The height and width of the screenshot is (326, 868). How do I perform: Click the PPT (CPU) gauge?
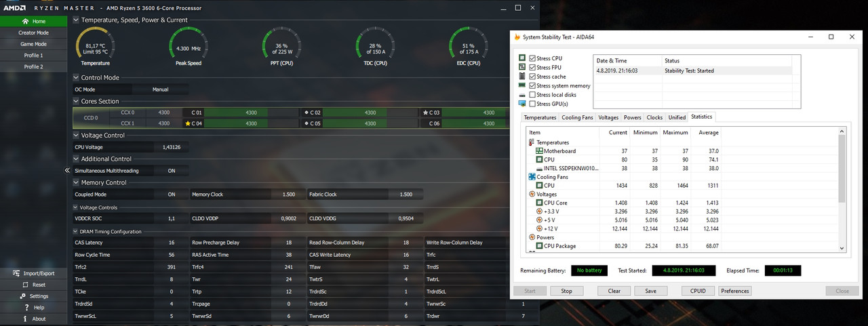tap(281, 45)
